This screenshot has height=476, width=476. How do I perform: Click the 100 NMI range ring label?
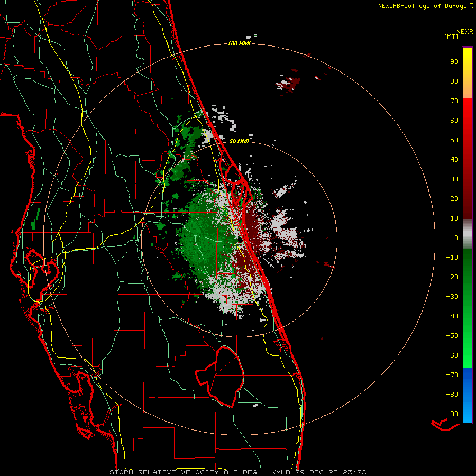239,44
